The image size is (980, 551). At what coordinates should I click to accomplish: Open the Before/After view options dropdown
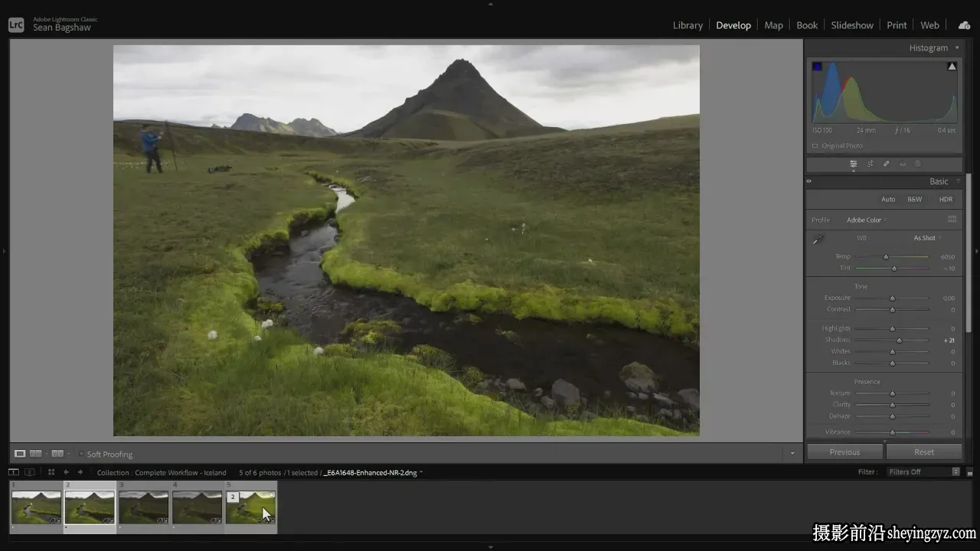coord(69,454)
